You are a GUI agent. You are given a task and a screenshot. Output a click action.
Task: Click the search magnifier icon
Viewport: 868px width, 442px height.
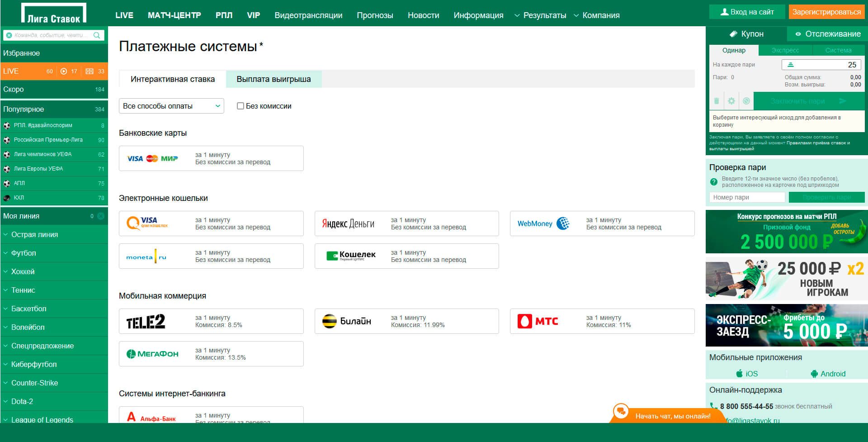click(97, 35)
